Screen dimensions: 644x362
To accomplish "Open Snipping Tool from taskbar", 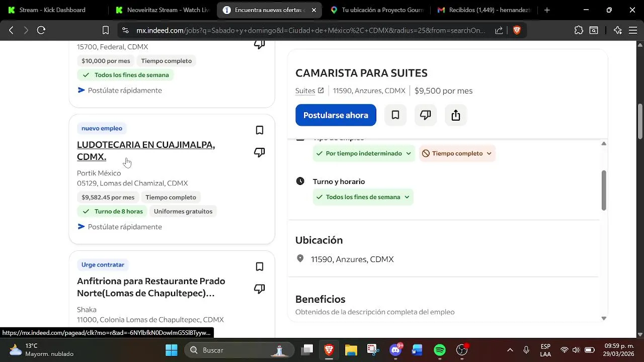I will tap(372, 350).
